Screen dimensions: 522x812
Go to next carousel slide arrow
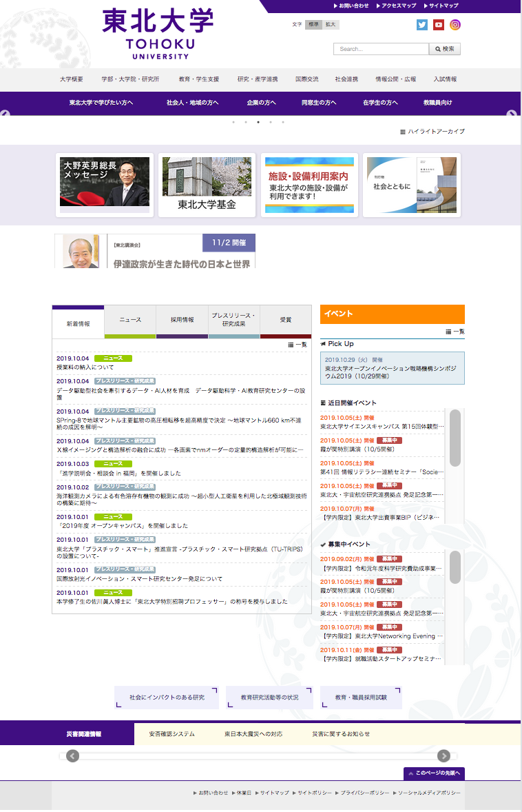(x=512, y=114)
